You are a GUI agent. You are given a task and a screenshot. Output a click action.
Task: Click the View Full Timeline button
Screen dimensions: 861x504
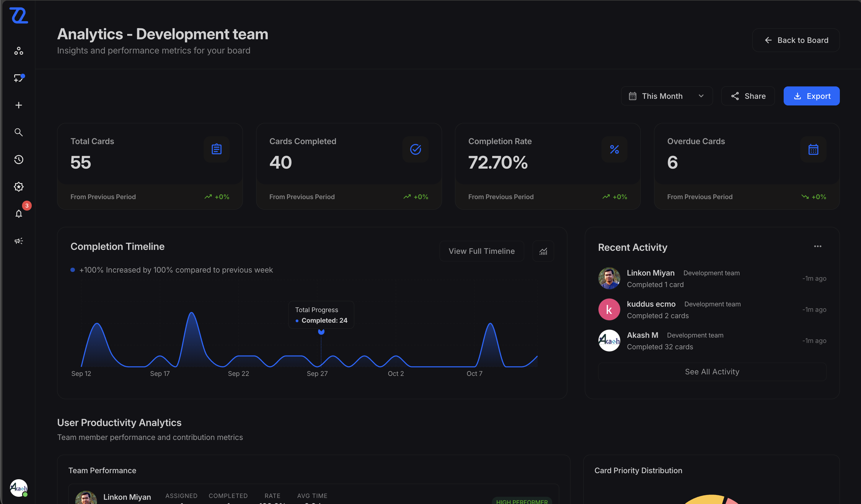click(482, 251)
